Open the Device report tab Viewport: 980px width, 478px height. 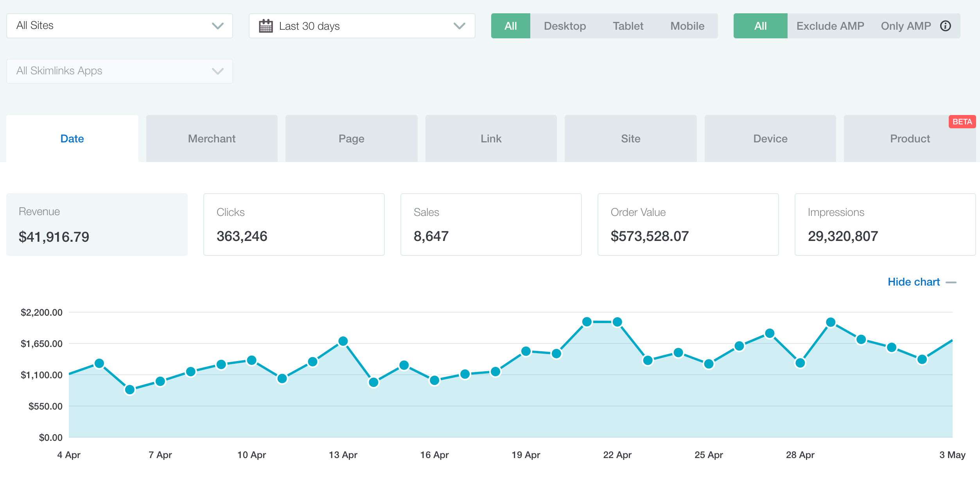770,138
